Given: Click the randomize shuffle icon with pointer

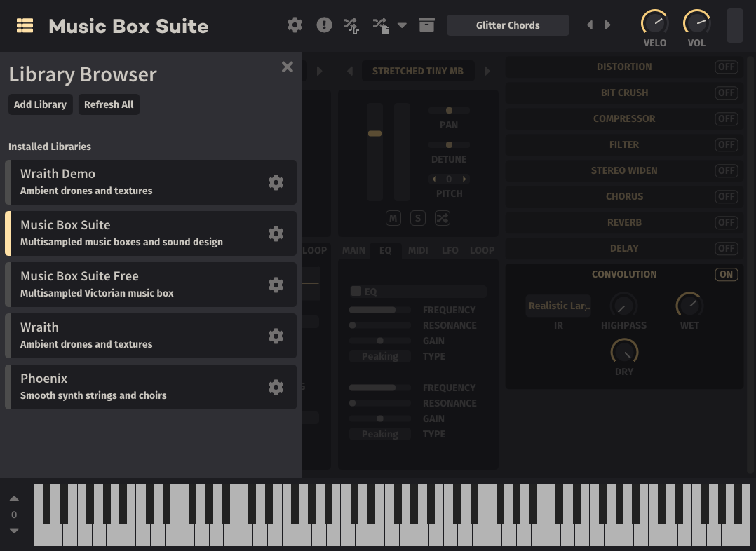Looking at the screenshot, I should pos(351,25).
